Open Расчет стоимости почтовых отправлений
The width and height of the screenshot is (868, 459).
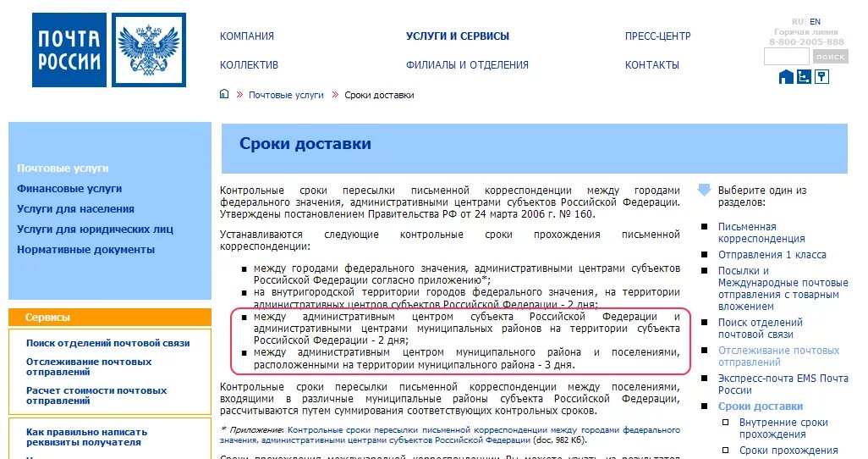tap(96, 395)
